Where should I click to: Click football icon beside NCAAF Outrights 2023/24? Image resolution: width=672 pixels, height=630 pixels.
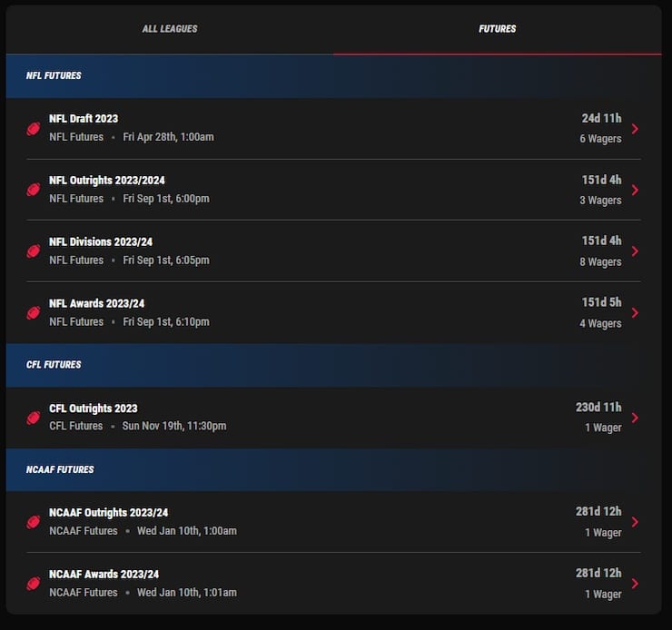click(34, 522)
